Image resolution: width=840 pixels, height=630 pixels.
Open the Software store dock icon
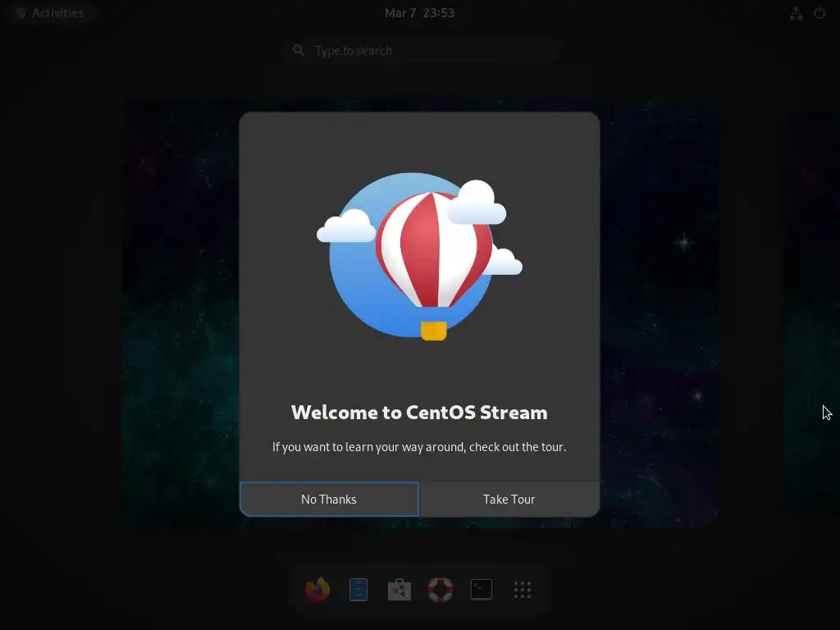coord(399,590)
